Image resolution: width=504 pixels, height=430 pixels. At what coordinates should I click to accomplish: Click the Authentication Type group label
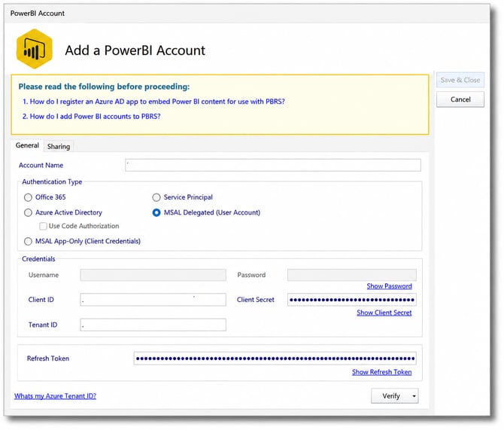[52, 181]
